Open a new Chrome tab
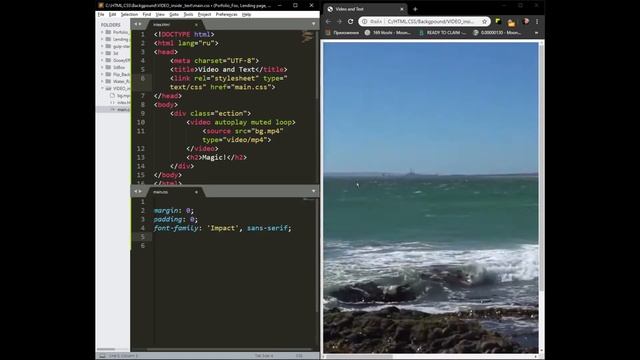The width and height of the screenshot is (640, 360). click(x=415, y=9)
